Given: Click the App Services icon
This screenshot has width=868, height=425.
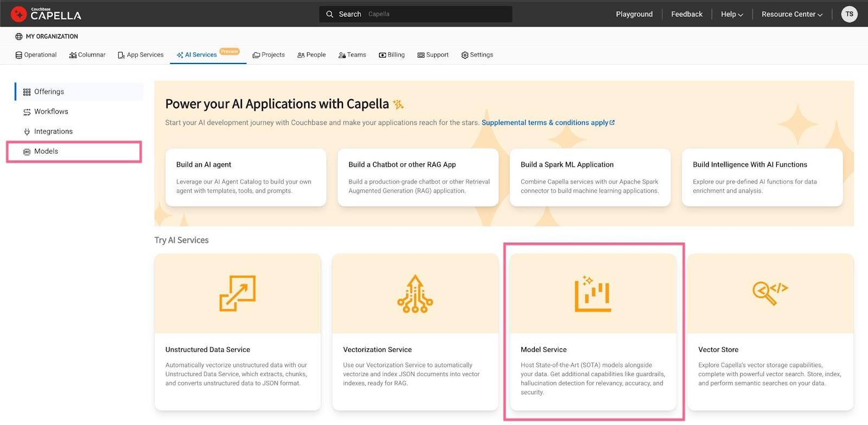Looking at the screenshot, I should tap(122, 55).
